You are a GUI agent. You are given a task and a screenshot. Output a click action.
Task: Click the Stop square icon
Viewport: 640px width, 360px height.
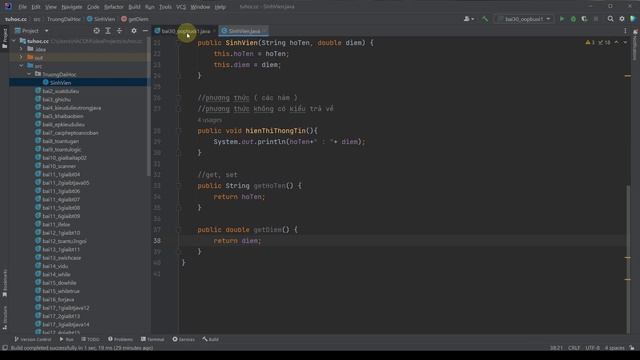pos(596,19)
